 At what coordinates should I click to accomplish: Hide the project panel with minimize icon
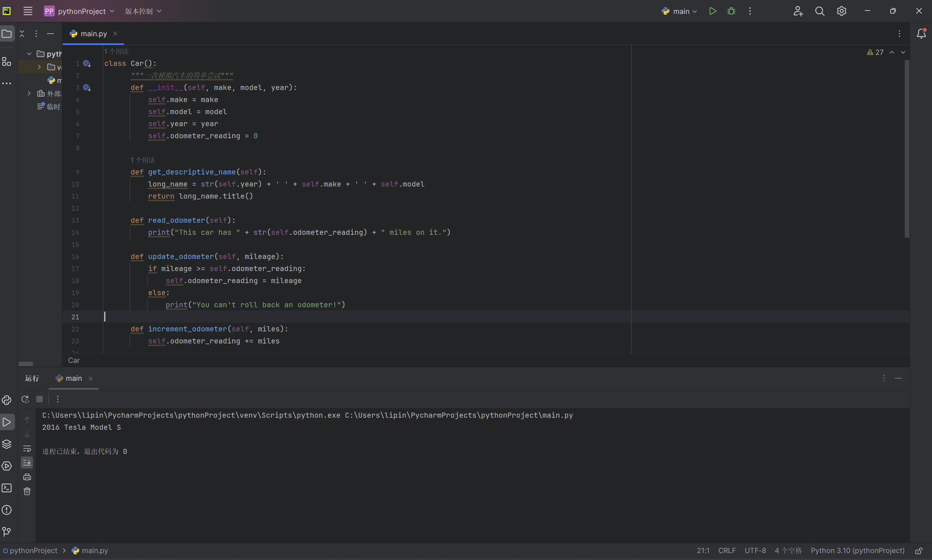[50, 34]
